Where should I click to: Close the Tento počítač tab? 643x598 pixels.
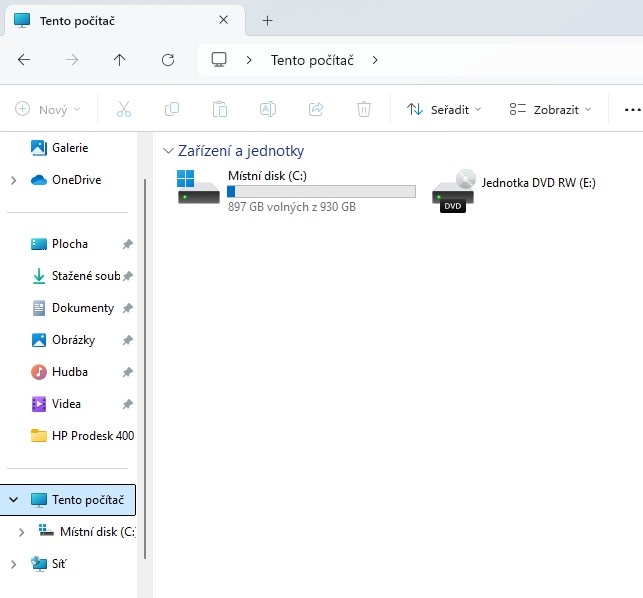[x=223, y=20]
